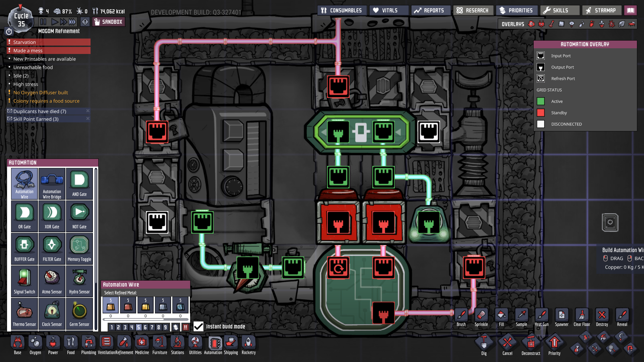Choose the Memory Toggle building

coord(79,248)
